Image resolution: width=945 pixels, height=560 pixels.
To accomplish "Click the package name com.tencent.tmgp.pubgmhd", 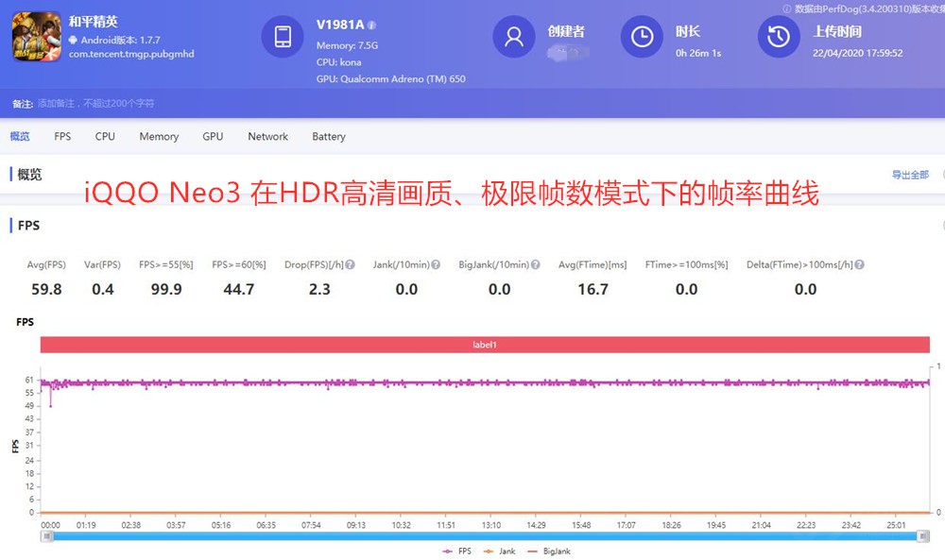I will tap(131, 54).
